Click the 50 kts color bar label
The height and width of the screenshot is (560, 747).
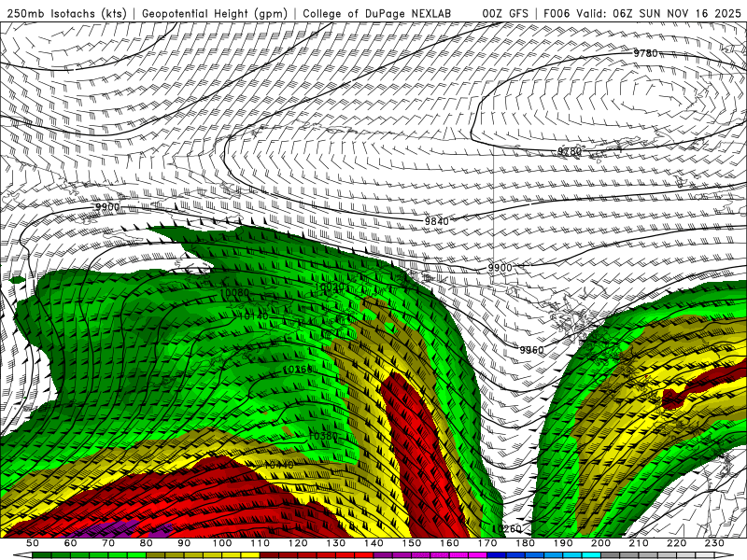pos(33,543)
